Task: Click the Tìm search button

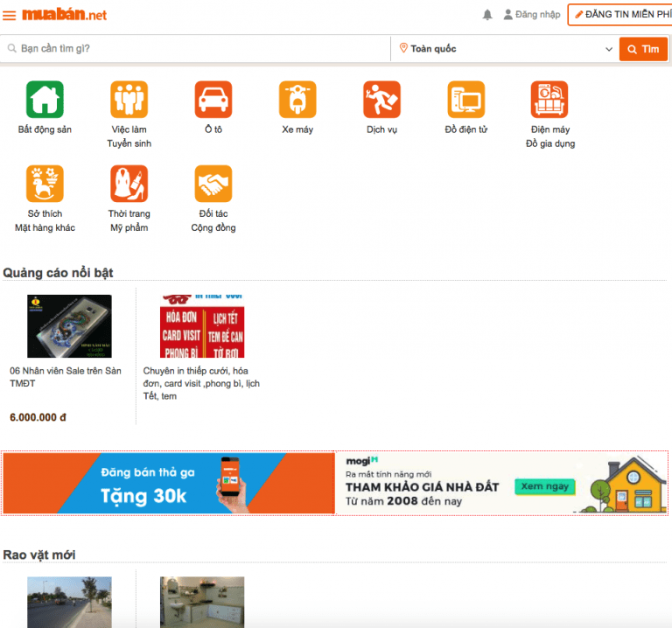Action: (x=643, y=49)
